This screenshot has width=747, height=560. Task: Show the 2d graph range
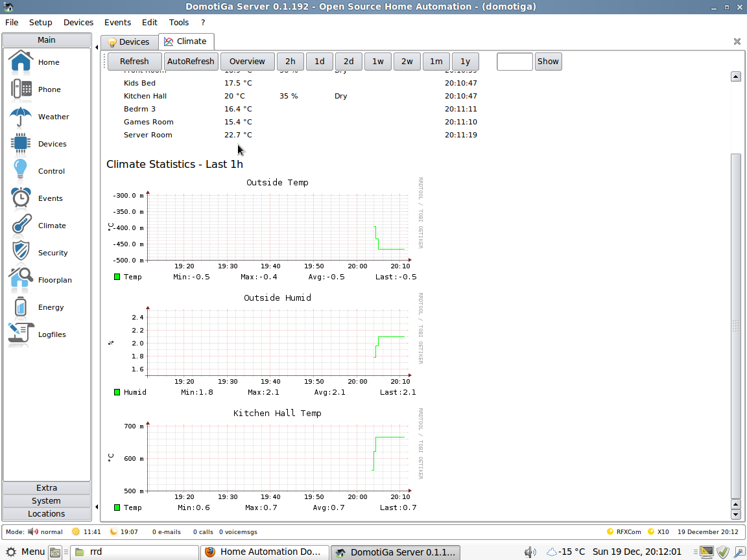(x=349, y=62)
